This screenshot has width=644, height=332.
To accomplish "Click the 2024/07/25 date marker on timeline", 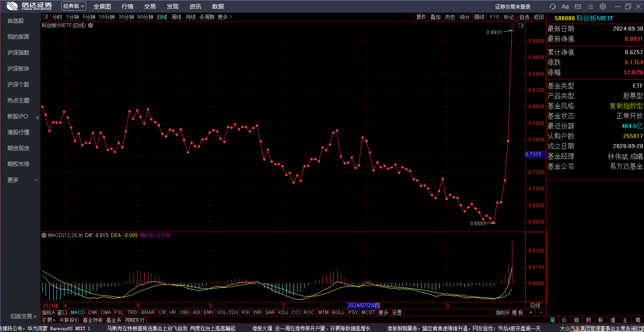I will [364, 306].
